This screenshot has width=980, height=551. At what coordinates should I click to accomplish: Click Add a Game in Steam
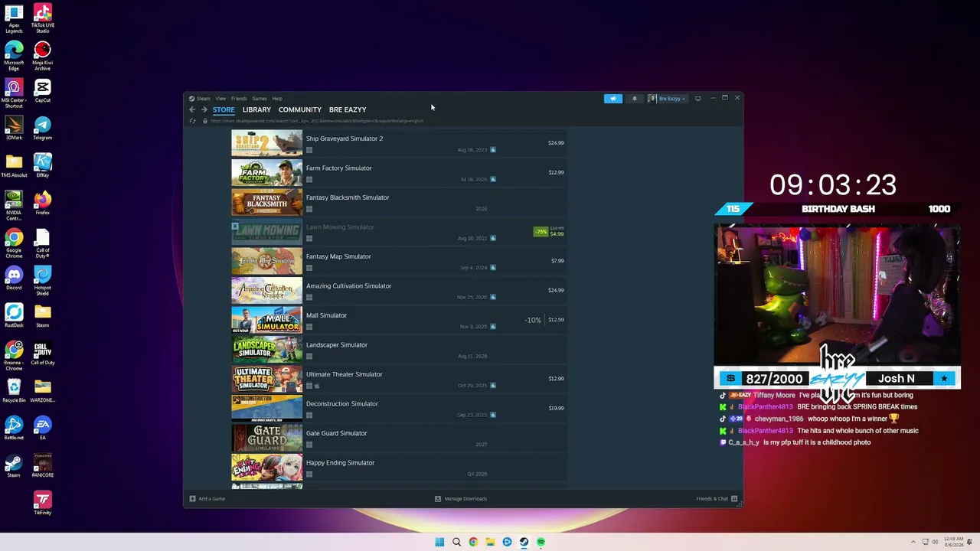click(207, 499)
